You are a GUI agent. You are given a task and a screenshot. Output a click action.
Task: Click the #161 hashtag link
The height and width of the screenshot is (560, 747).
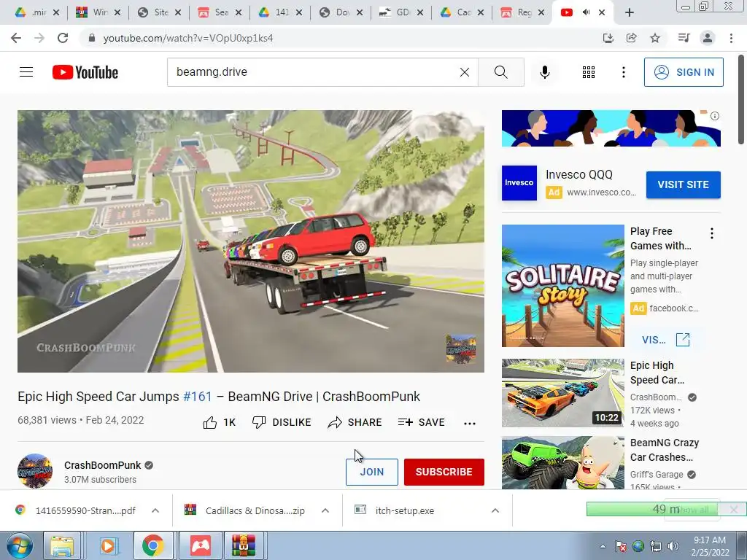[197, 396]
